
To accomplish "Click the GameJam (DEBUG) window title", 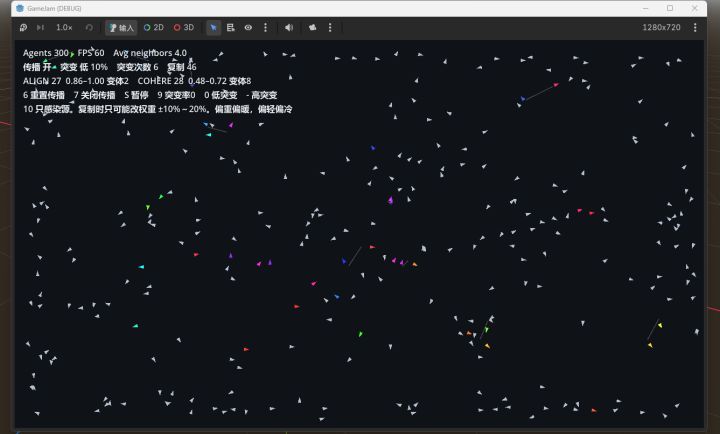I will point(54,8).
